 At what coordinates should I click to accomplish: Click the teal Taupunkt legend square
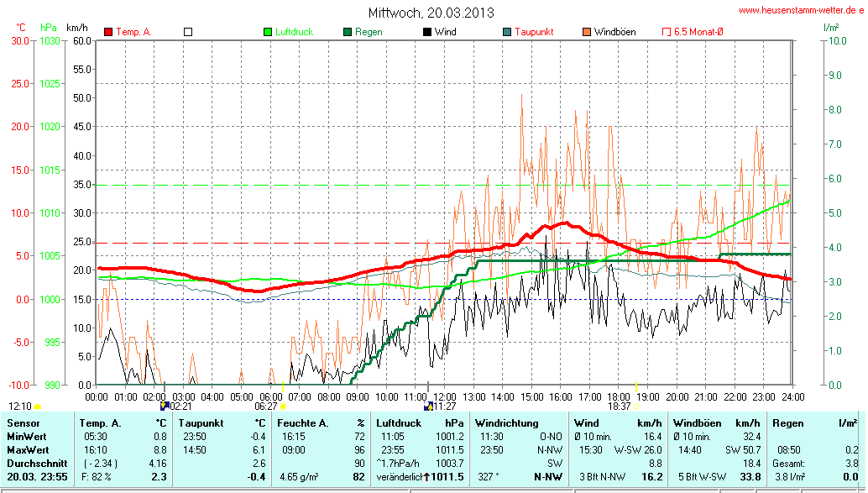coord(507,32)
